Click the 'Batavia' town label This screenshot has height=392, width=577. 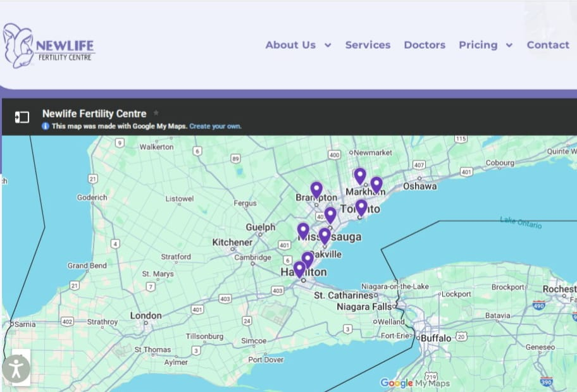497,315
